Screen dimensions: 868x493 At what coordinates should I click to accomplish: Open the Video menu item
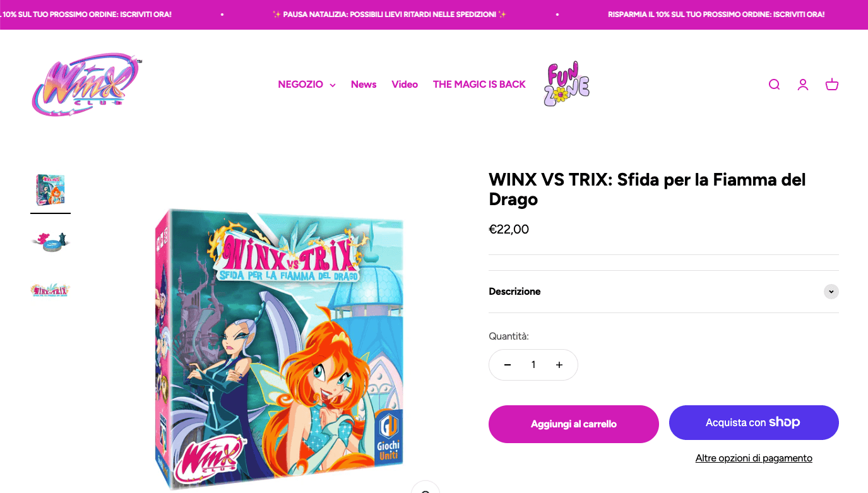point(405,85)
